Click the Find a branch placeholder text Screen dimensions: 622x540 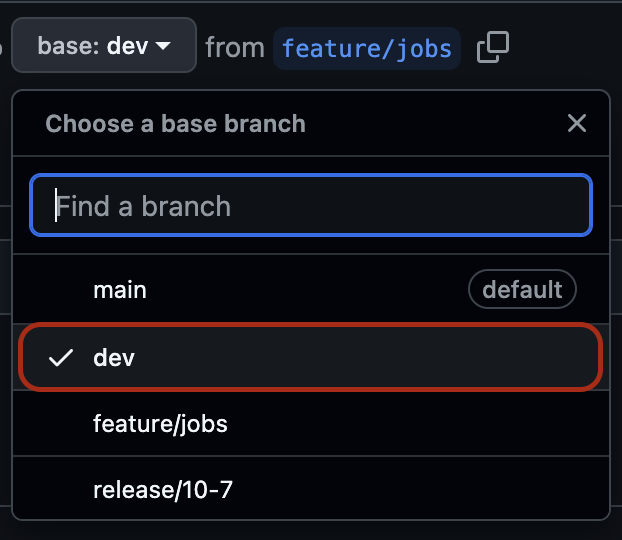tap(144, 206)
